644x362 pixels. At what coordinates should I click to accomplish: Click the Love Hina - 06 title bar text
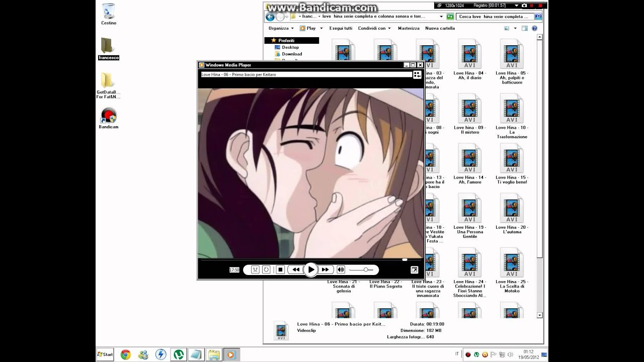[x=238, y=74]
